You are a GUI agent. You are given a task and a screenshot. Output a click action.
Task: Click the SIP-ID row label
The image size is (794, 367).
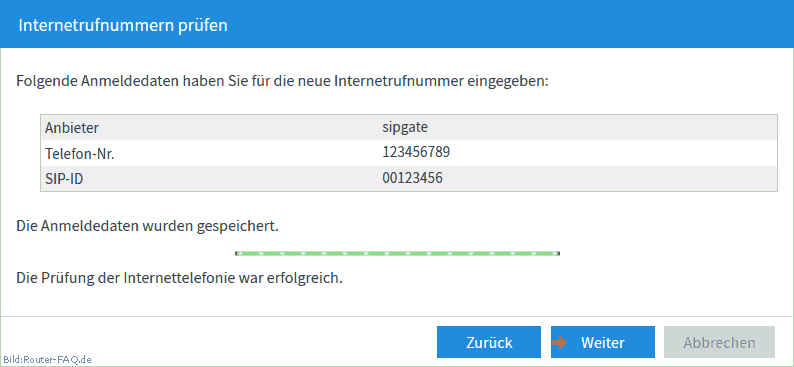tap(64, 179)
